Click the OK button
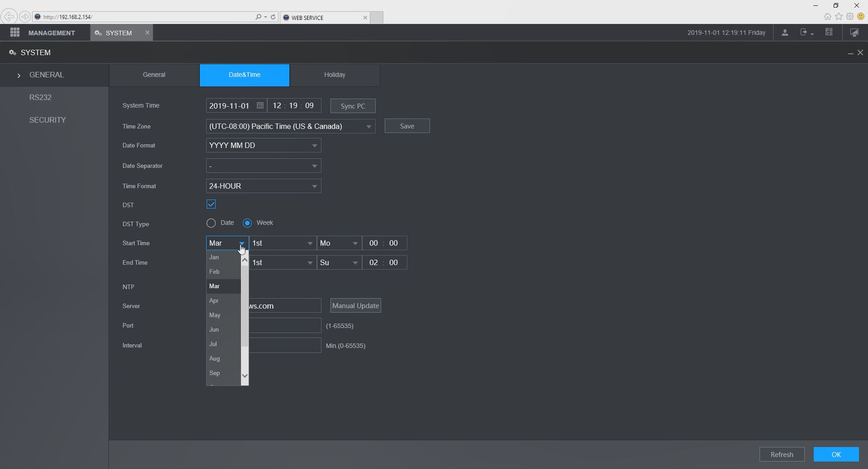The image size is (868, 469). coord(836,455)
